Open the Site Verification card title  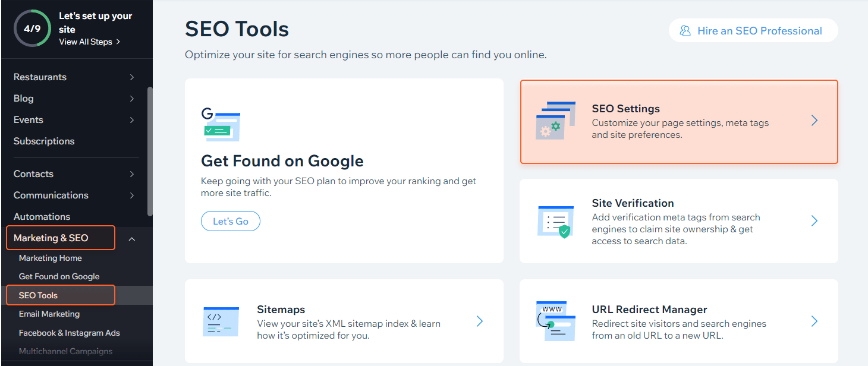(633, 203)
